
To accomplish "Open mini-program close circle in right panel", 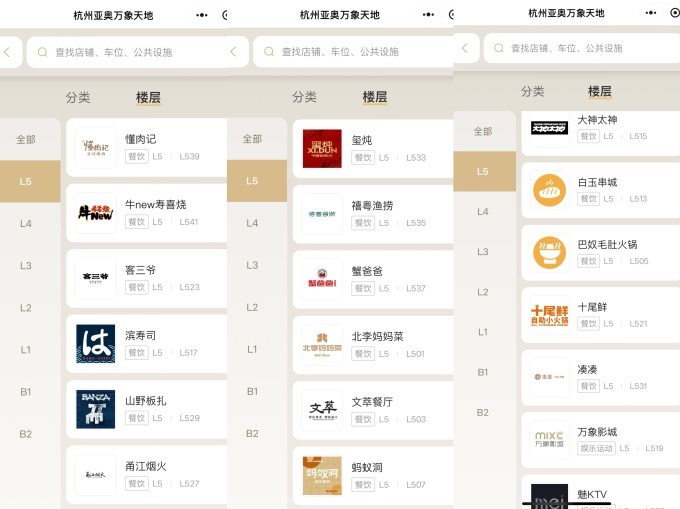I will coord(675,13).
